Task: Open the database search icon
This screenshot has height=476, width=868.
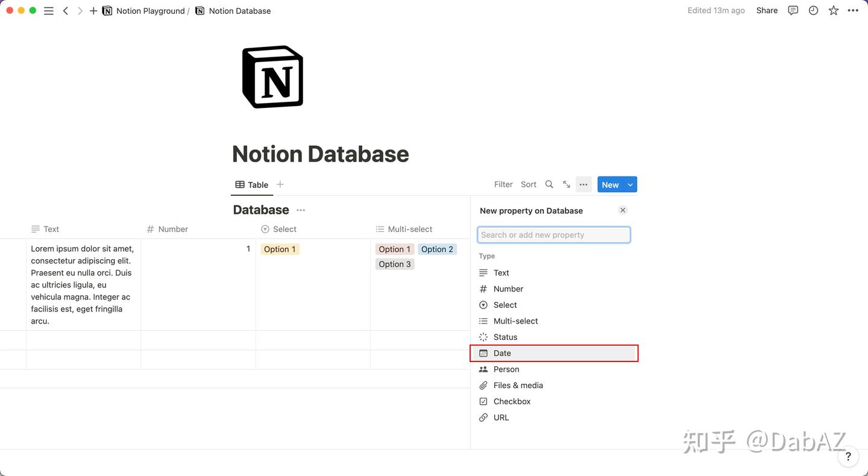Action: [549, 184]
